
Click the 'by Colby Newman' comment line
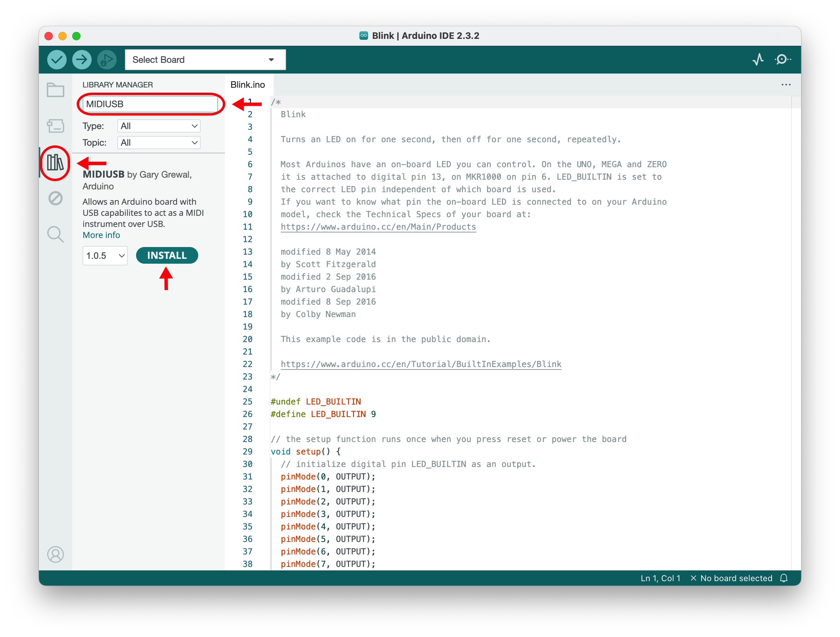tap(318, 314)
